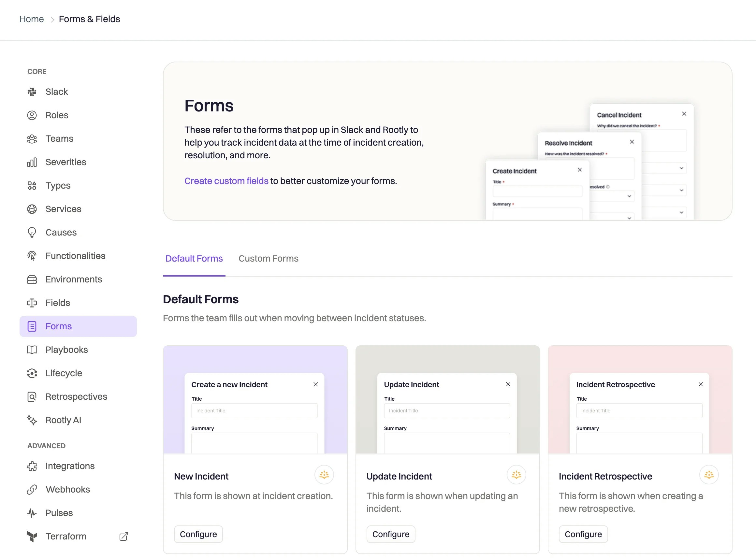Image resolution: width=756 pixels, height=559 pixels.
Task: Go to the Roles section
Action: [78, 115]
